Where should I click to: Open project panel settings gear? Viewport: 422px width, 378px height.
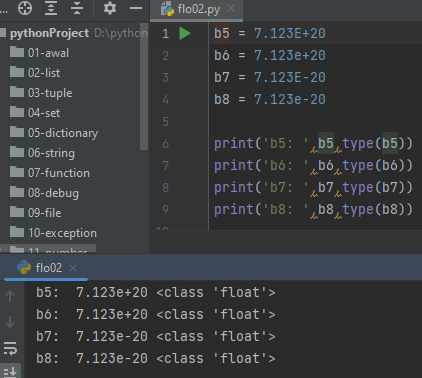tap(110, 8)
